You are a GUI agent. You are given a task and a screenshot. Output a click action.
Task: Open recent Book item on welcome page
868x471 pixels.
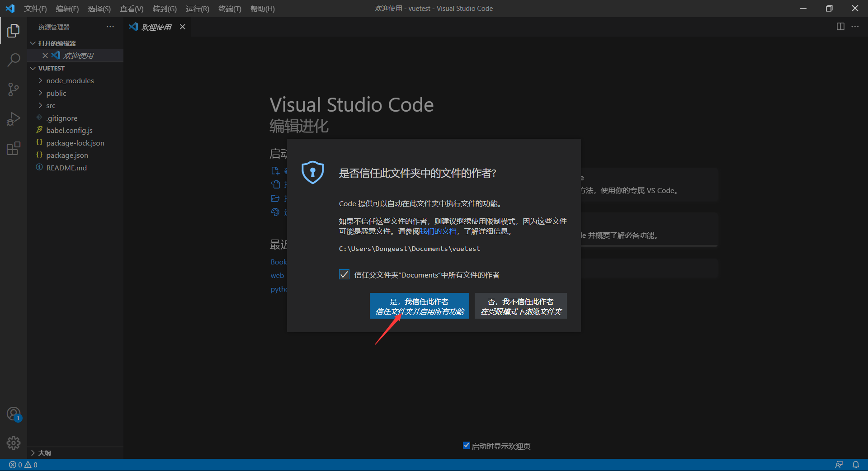(x=278, y=262)
